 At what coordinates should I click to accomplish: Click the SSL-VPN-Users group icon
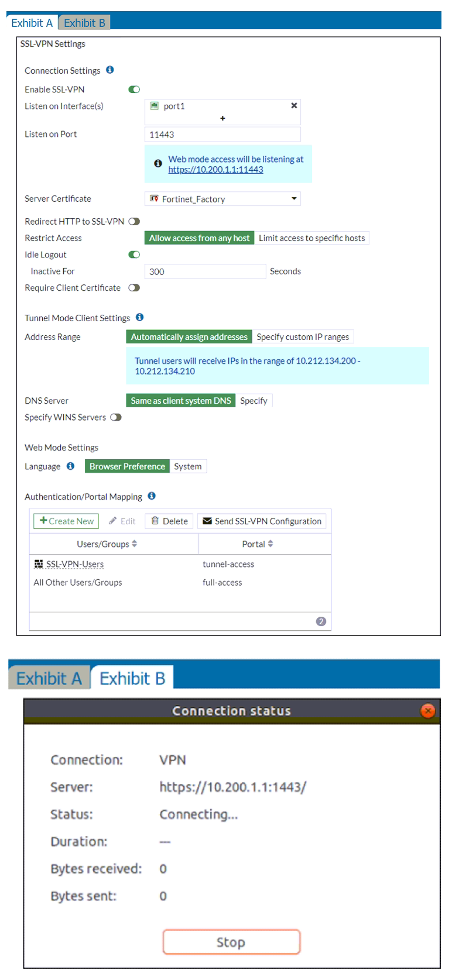click(39, 564)
